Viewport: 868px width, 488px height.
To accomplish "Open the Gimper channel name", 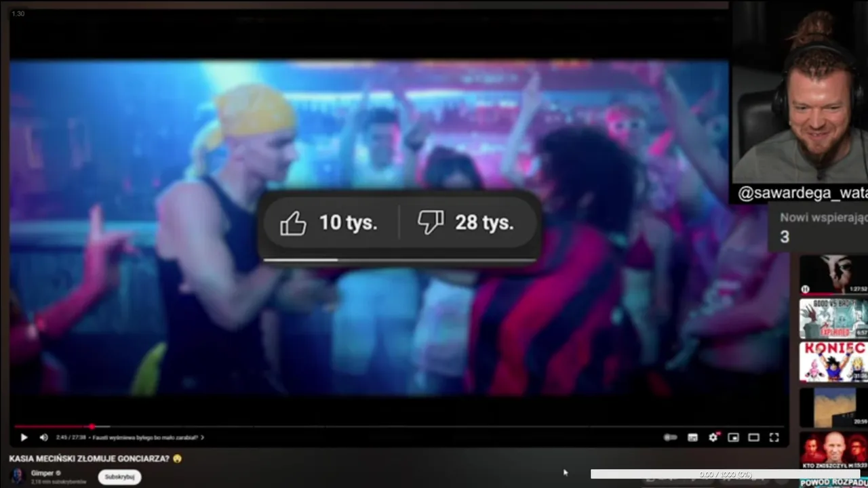I will click(x=42, y=473).
